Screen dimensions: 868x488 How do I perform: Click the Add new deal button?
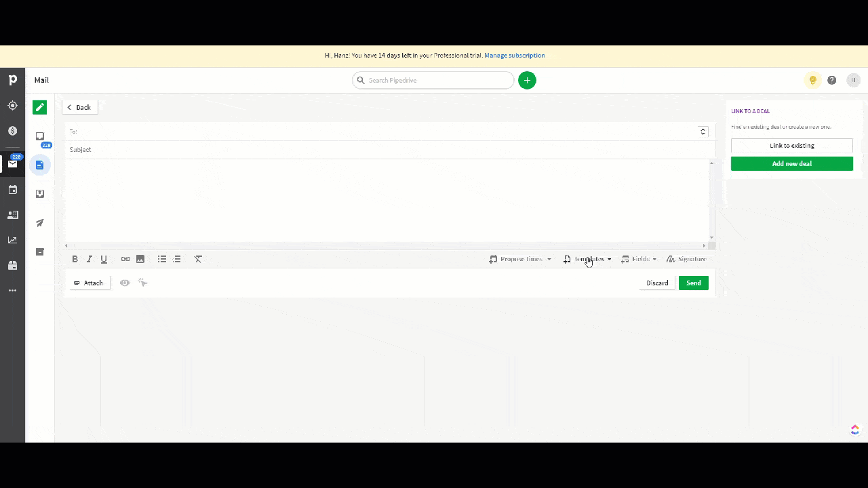point(791,163)
